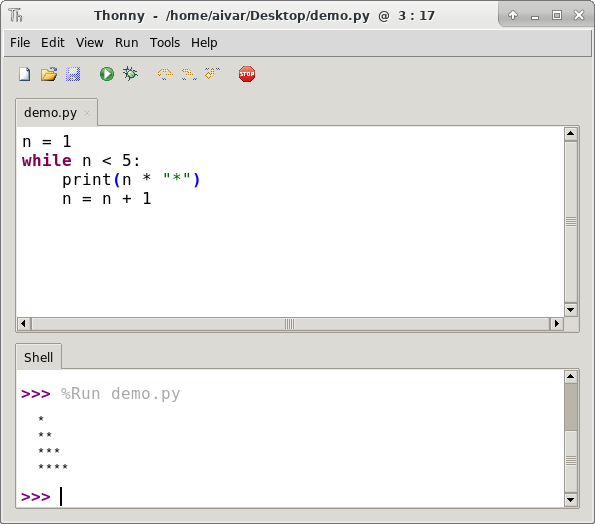Start debugging with the bug icon
The width and height of the screenshot is (595, 524).
click(130, 74)
